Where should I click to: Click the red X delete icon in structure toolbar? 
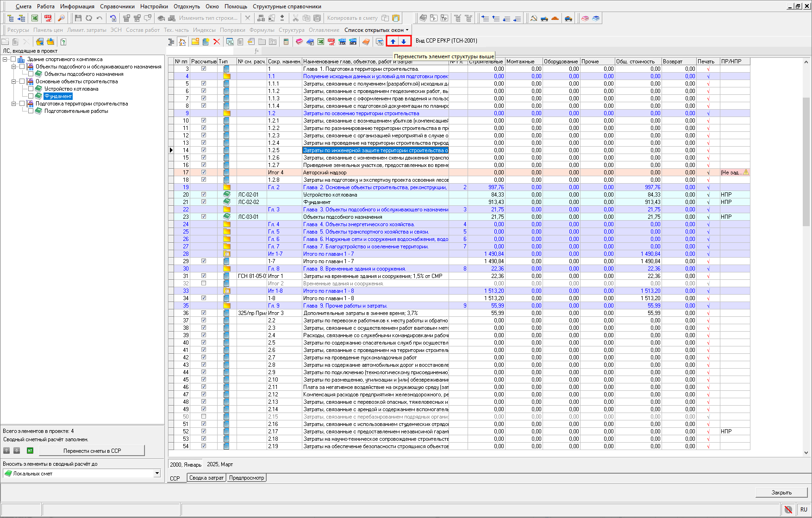coord(216,42)
